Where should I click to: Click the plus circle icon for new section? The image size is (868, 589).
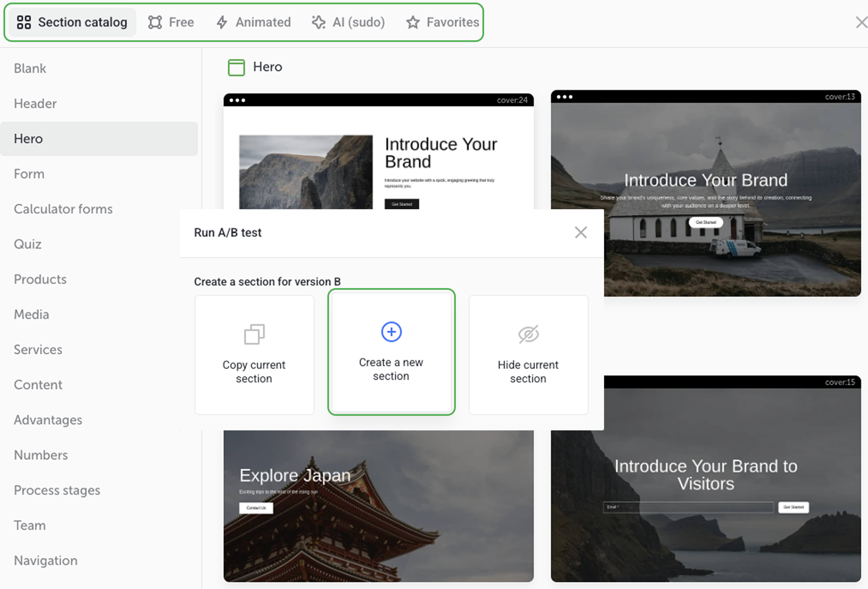pyautogui.click(x=391, y=332)
